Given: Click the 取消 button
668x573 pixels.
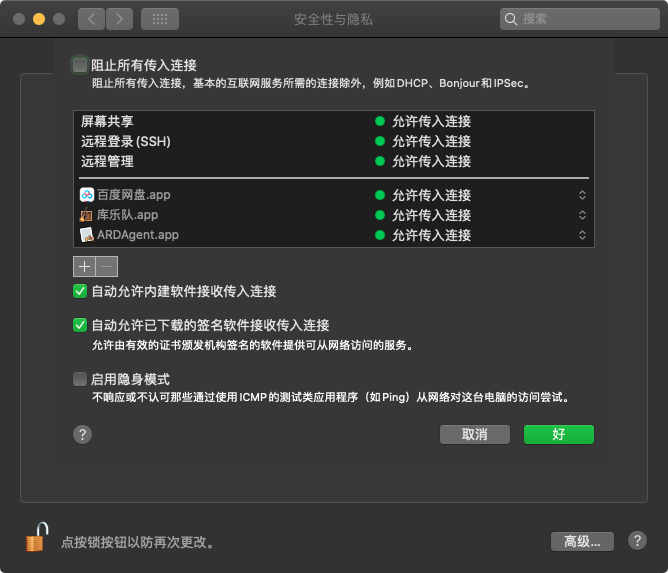Looking at the screenshot, I should (x=475, y=434).
